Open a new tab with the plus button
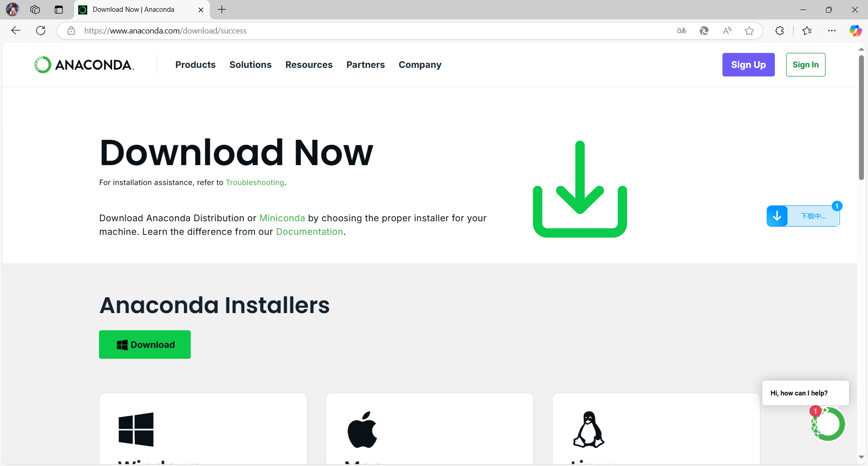The width and height of the screenshot is (868, 466). [x=222, y=10]
